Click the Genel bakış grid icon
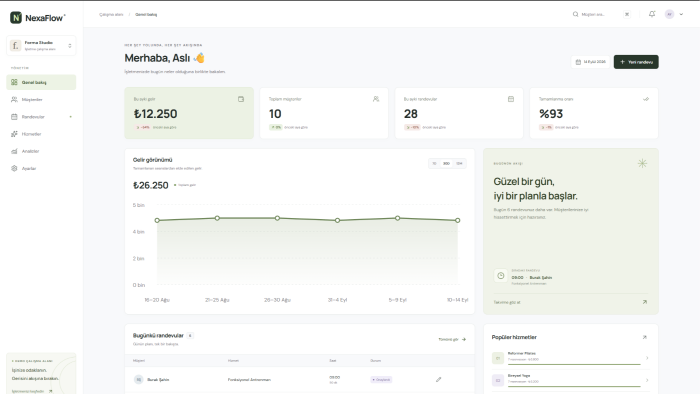 14,82
